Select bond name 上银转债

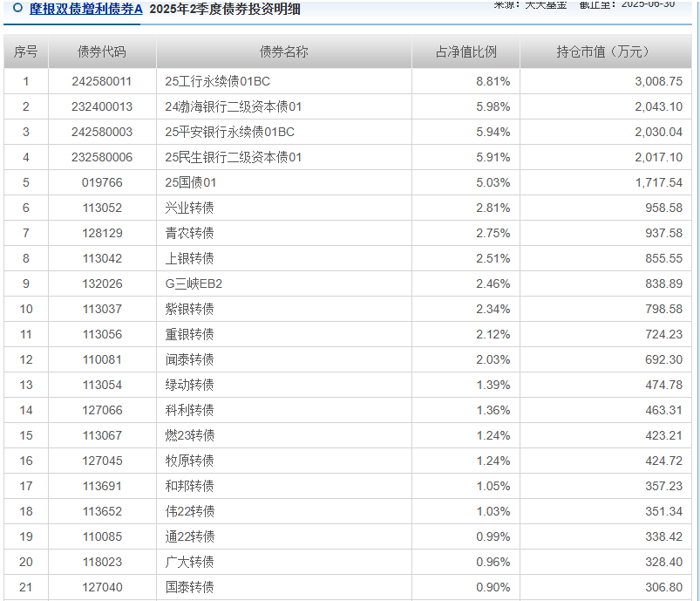tap(189, 258)
